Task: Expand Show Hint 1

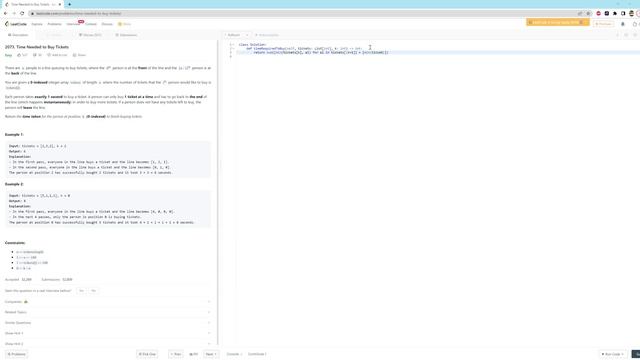Action: tap(108, 333)
